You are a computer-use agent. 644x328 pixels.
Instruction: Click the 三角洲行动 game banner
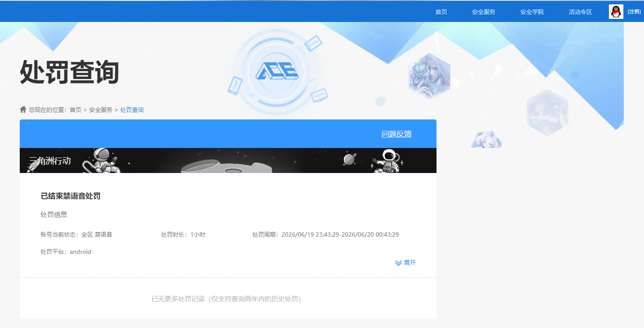pyautogui.click(x=228, y=160)
